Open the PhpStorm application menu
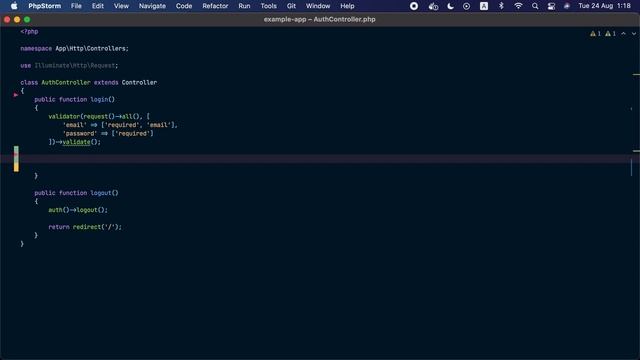Viewport: 640px width, 360px height. (x=44, y=6)
